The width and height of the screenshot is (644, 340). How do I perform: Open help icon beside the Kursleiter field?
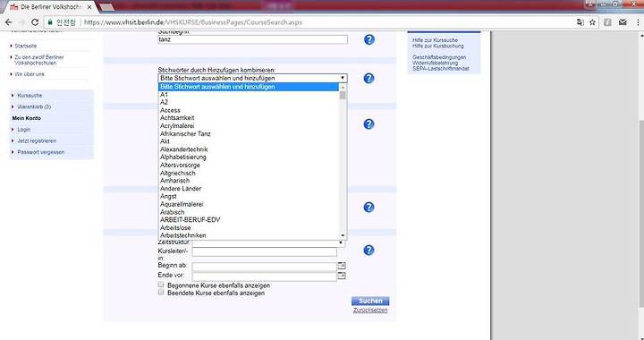pyautogui.click(x=369, y=250)
